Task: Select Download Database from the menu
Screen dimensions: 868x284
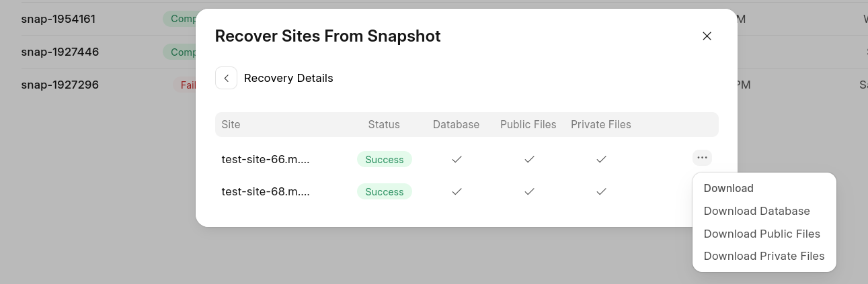Action: pos(756,211)
